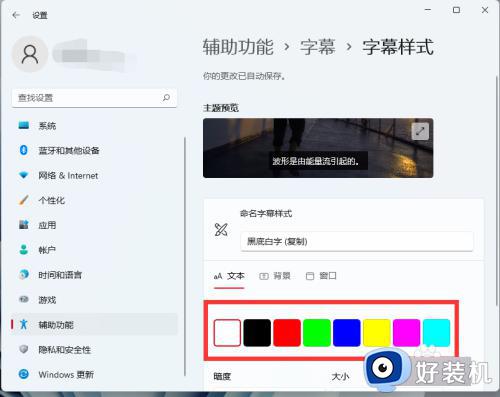The width and height of the screenshot is (500, 397).
Task: Go to 个性化 settings
Action: (x=94, y=200)
